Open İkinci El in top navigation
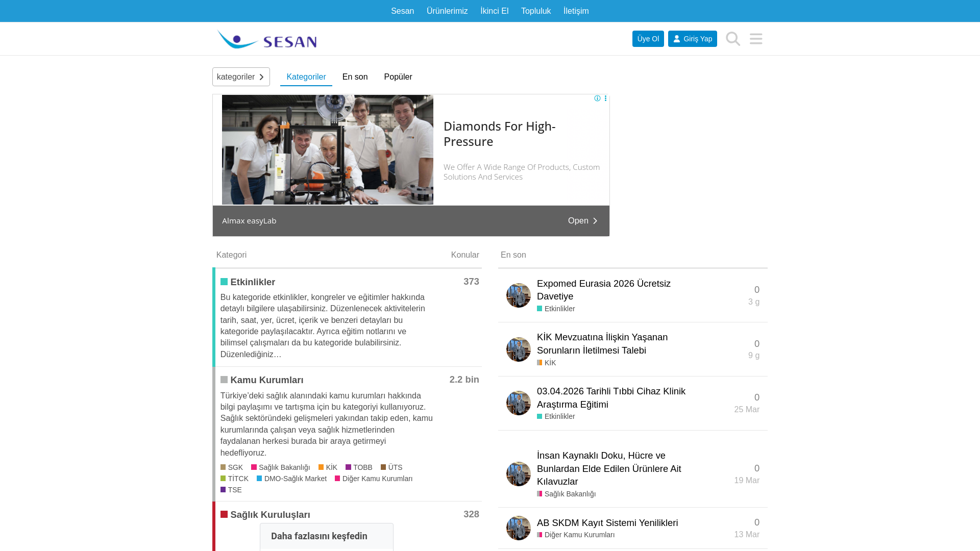Image resolution: width=980 pixels, height=551 pixels. 495,11
